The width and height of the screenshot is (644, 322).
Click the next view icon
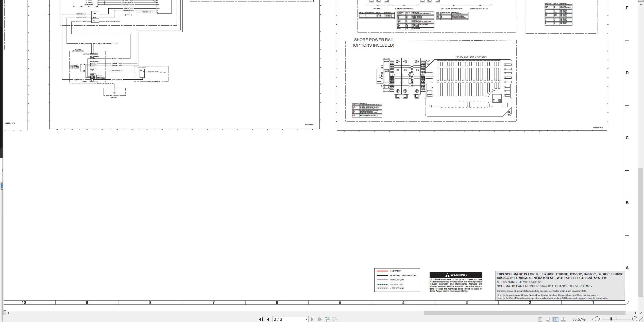(335, 319)
